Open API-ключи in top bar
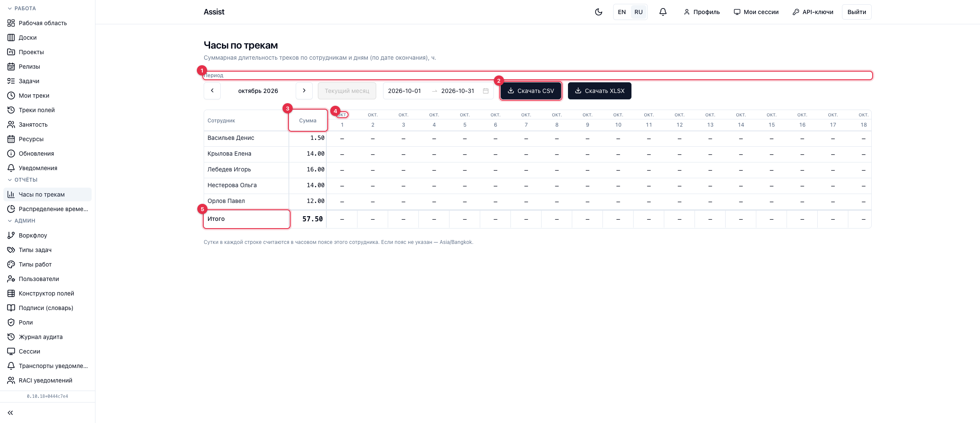Viewport: 980px width, 423px height. 813,12
